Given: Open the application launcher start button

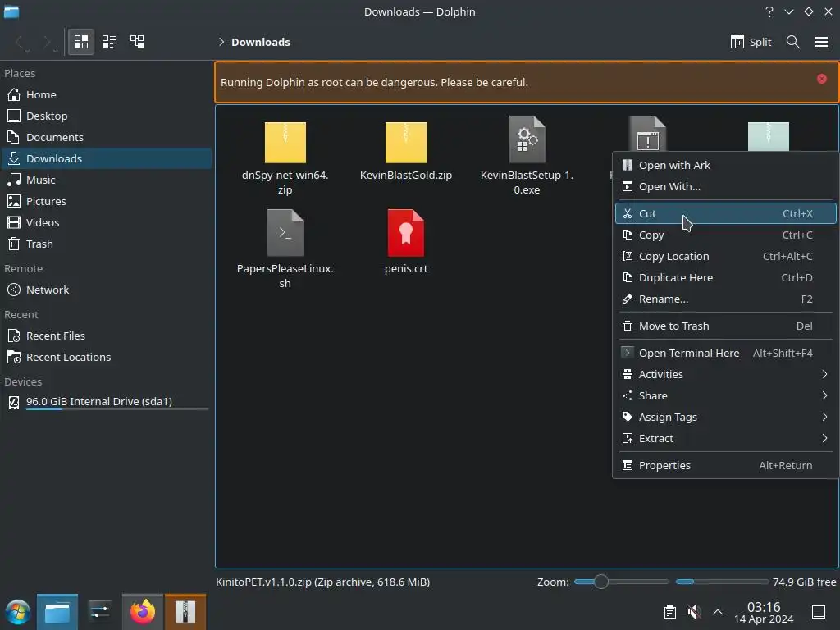Looking at the screenshot, I should (x=18, y=612).
